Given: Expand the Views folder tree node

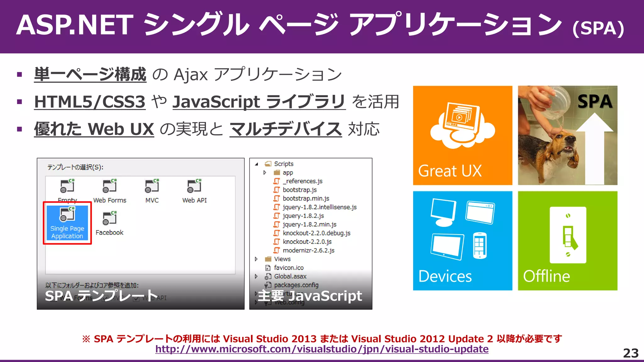Looking at the screenshot, I should [x=256, y=259].
